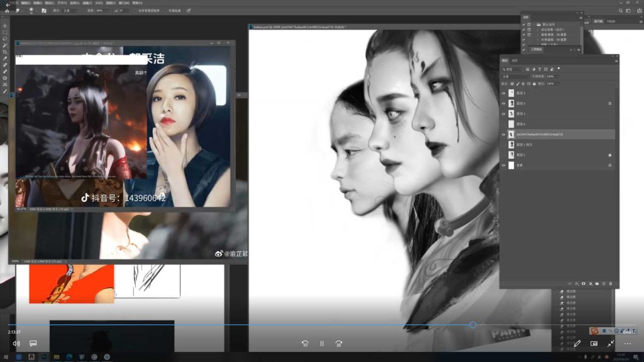Lock image pixels brush icon
644x362 pixels.
click(x=518, y=84)
